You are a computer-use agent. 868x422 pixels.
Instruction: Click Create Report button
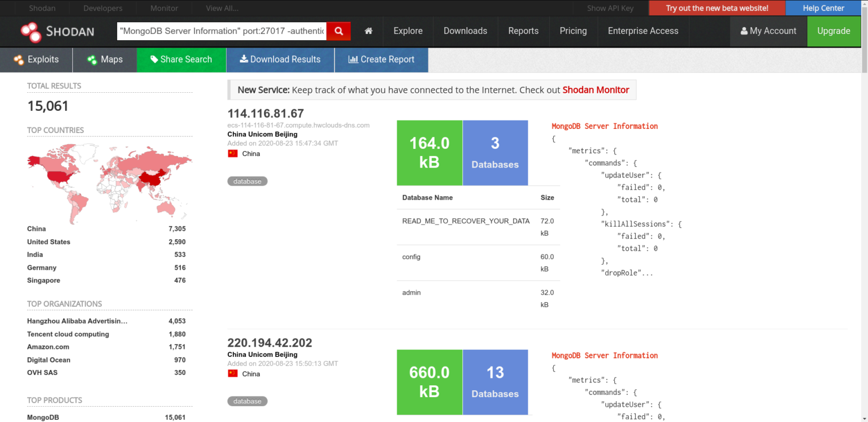coord(381,59)
